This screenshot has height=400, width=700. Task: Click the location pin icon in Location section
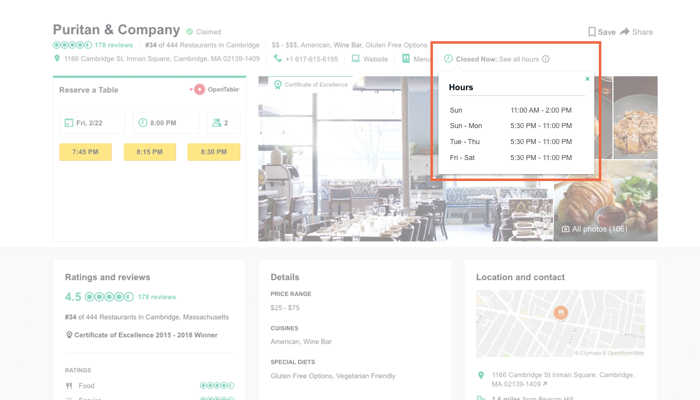tap(481, 375)
